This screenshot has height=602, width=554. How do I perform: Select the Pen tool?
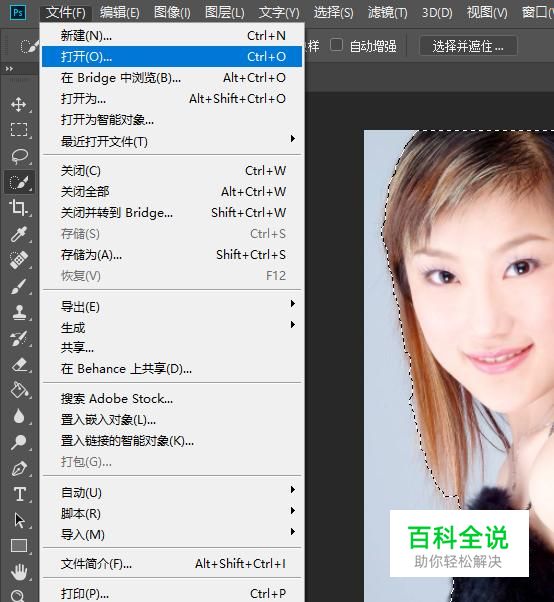[18, 468]
